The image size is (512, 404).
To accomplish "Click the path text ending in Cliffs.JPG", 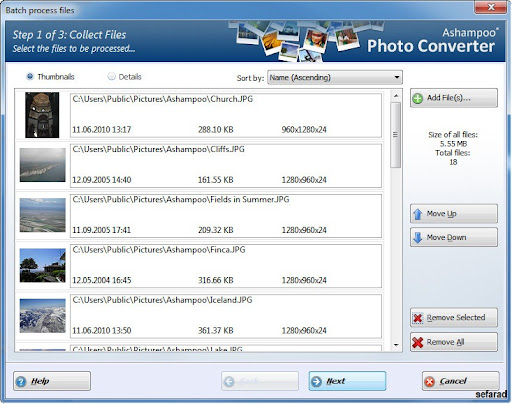I will [x=159, y=149].
